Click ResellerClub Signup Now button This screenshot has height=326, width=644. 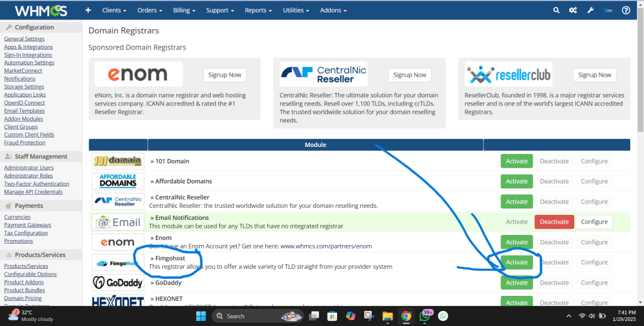(594, 75)
